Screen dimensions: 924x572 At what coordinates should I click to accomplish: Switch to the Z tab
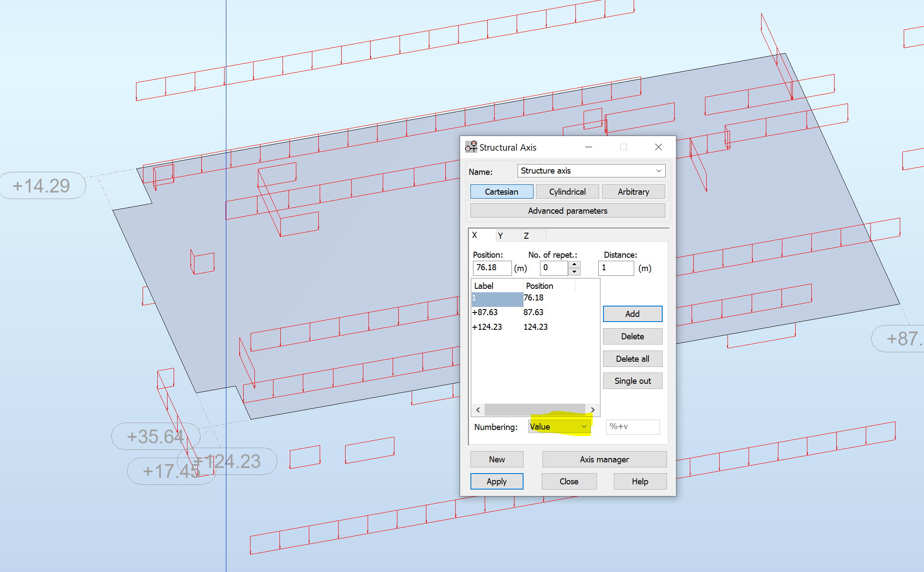click(x=526, y=236)
